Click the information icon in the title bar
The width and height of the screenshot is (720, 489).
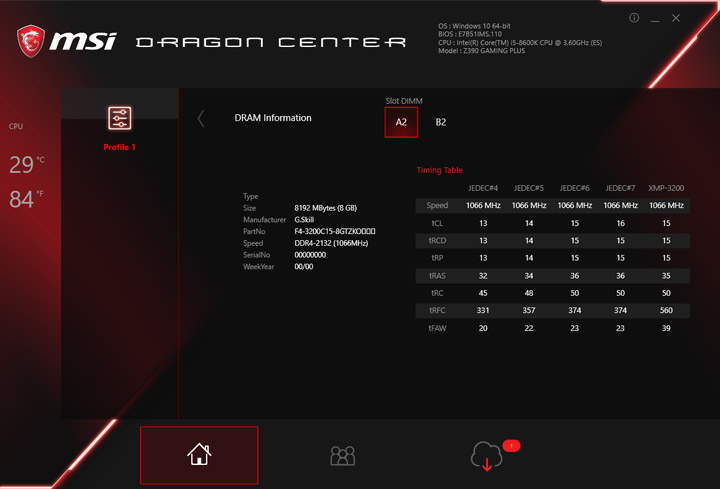pos(634,18)
